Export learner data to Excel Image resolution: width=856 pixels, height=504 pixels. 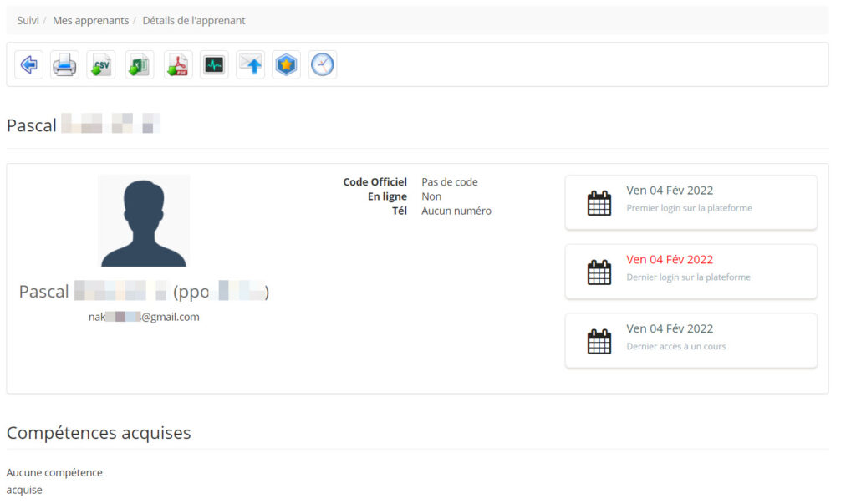(140, 65)
